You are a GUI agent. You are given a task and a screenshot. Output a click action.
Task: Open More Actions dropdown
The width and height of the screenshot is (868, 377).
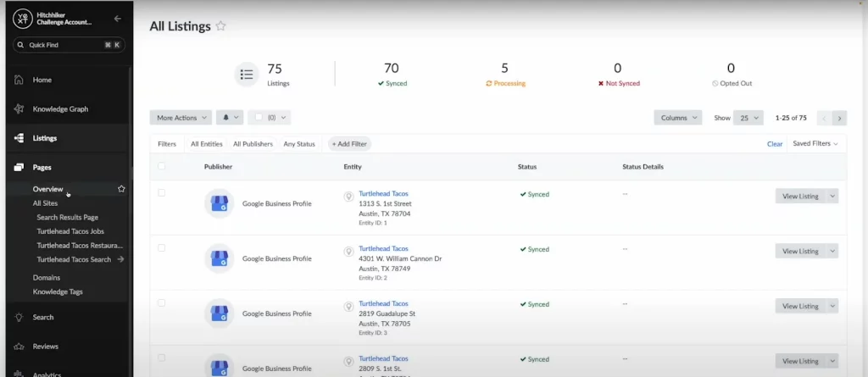point(181,118)
